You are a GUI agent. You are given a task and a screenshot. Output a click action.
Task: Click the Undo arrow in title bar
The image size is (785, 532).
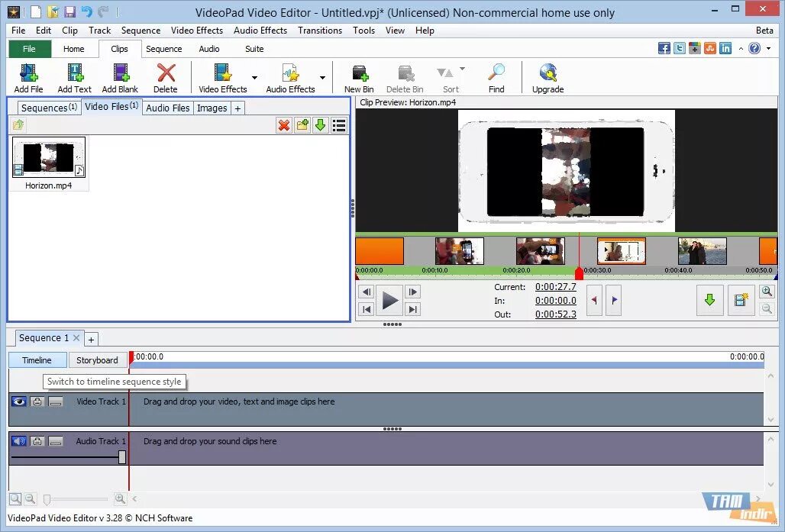tap(86, 12)
